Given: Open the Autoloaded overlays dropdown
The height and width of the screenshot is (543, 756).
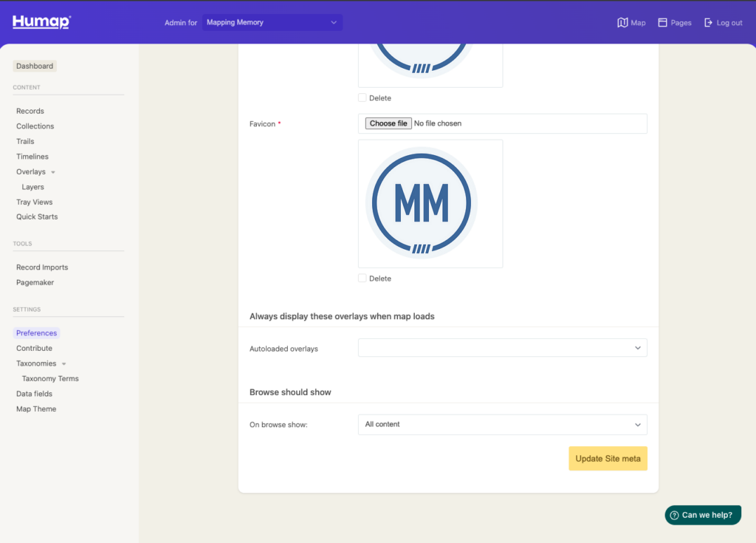Looking at the screenshot, I should (x=502, y=348).
